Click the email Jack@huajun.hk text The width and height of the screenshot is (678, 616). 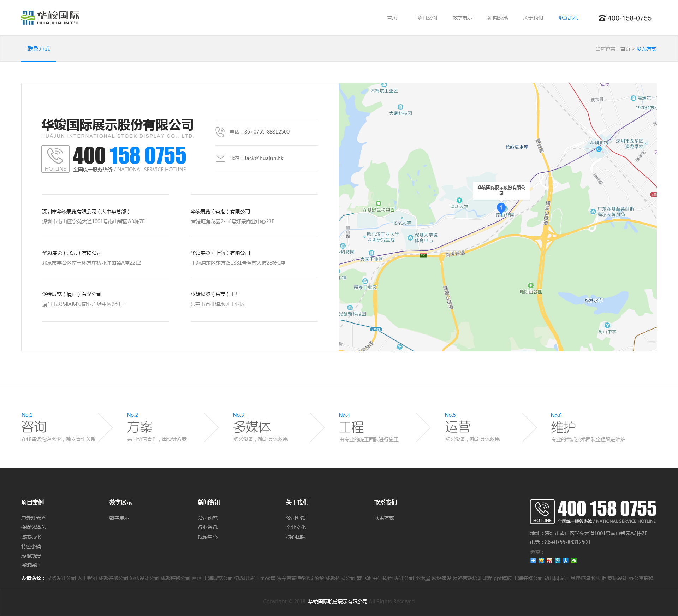264,158
